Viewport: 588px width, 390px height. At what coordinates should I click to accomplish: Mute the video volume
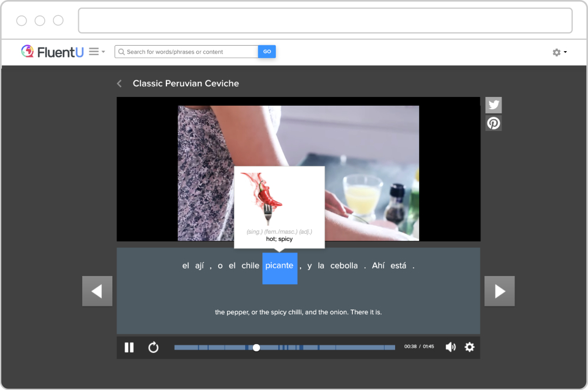pyautogui.click(x=450, y=347)
